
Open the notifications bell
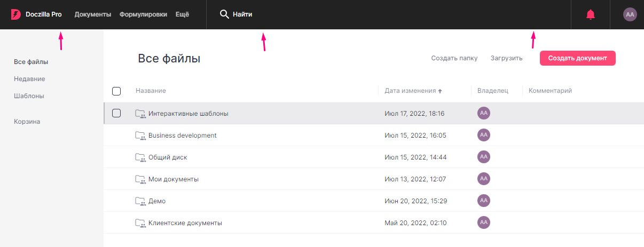(x=591, y=14)
